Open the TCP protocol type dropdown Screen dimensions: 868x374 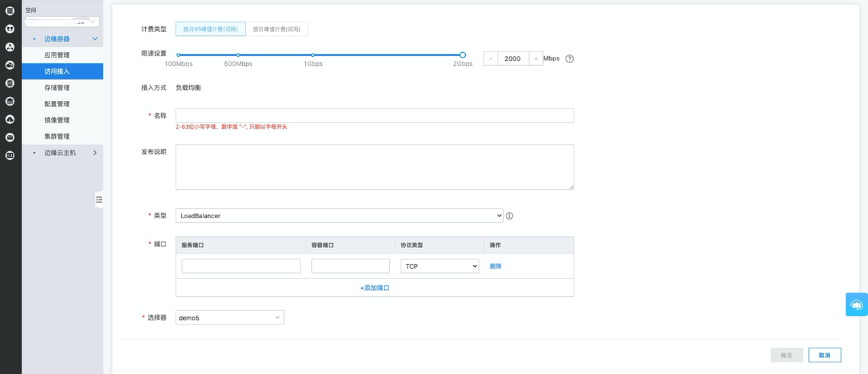tap(439, 266)
